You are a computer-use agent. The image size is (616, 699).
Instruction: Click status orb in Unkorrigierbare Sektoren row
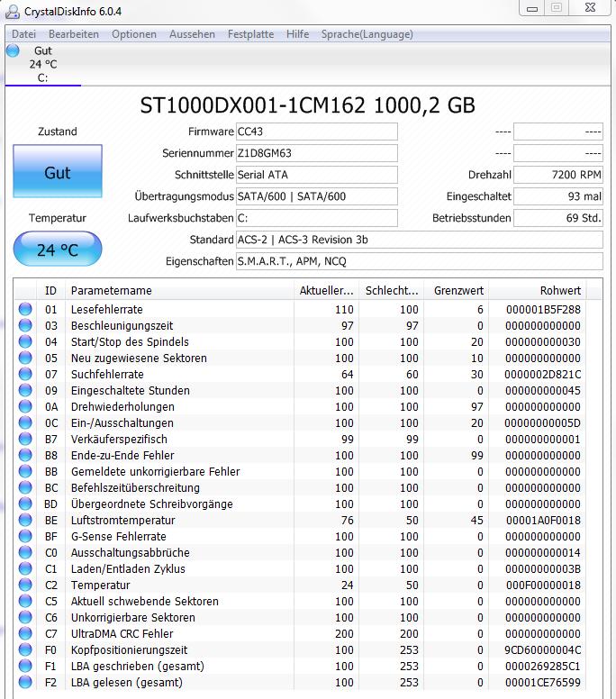point(25,617)
